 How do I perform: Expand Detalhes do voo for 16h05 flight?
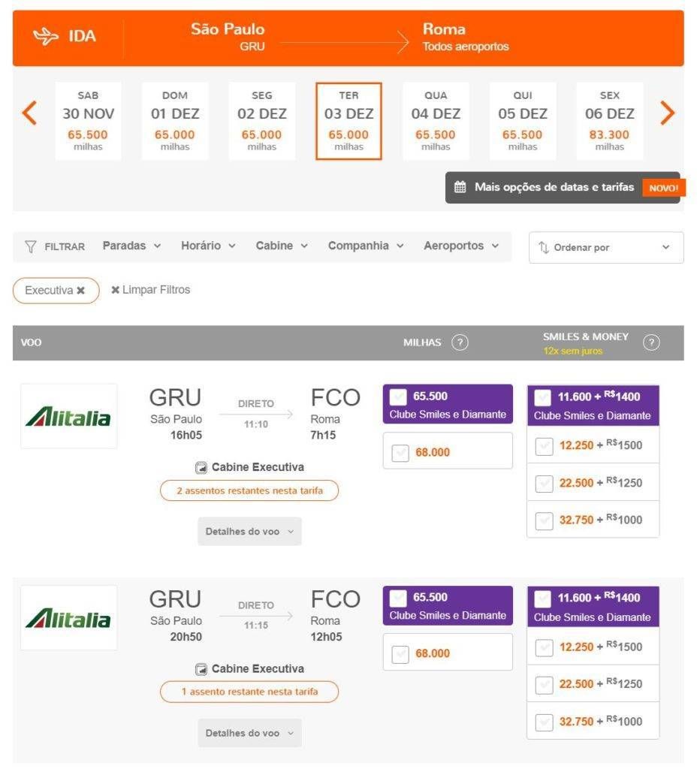[x=249, y=531]
